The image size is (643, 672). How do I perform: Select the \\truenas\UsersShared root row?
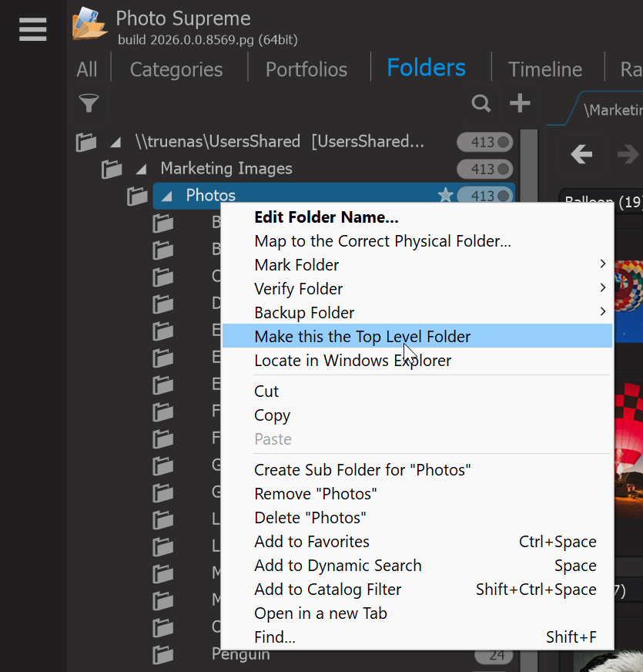coord(280,142)
